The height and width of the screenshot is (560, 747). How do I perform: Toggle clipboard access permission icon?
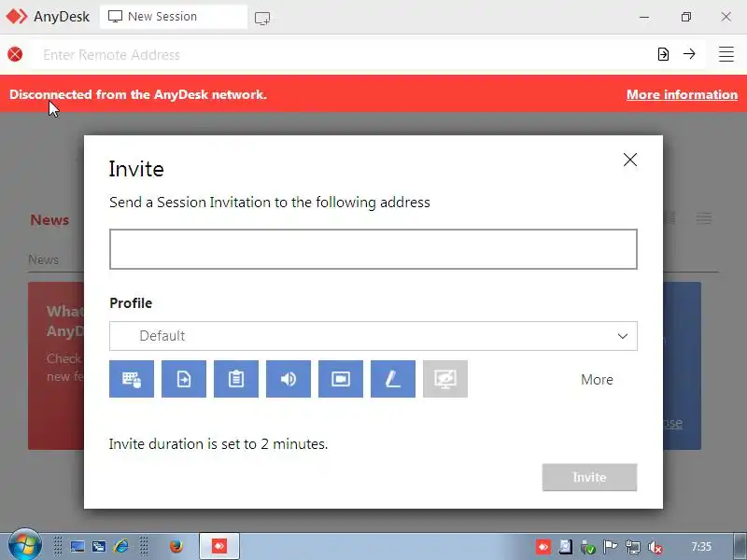pyautogui.click(x=236, y=379)
